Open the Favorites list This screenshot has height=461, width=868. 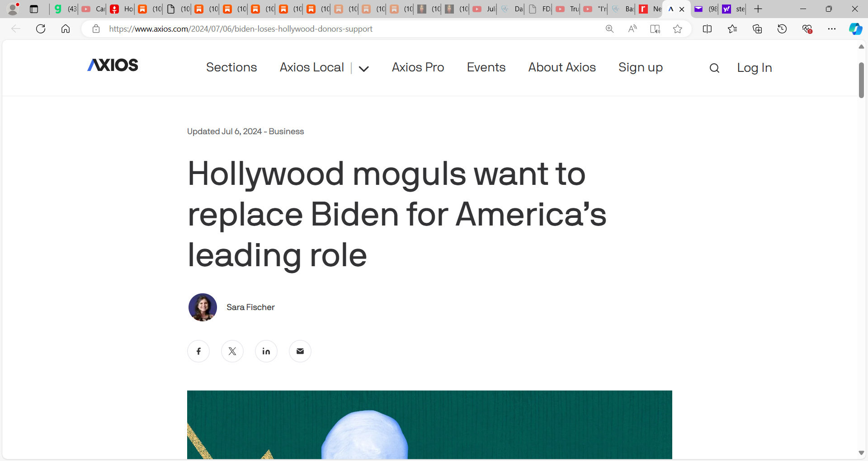732,29
